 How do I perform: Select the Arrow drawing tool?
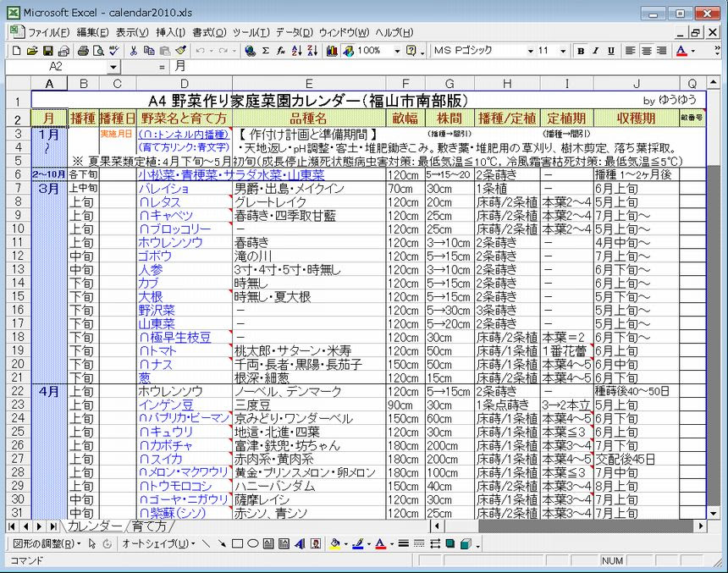[x=222, y=543]
